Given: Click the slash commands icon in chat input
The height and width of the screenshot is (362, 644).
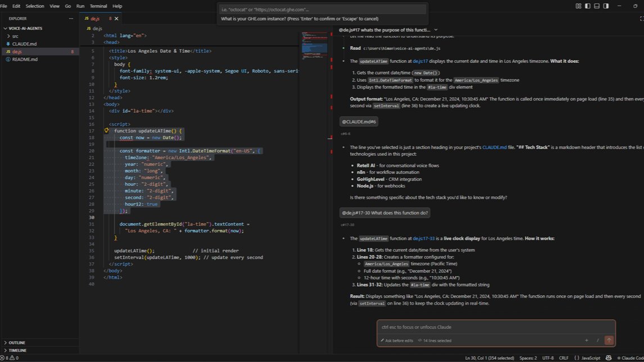Looking at the screenshot, I should coord(598,340).
